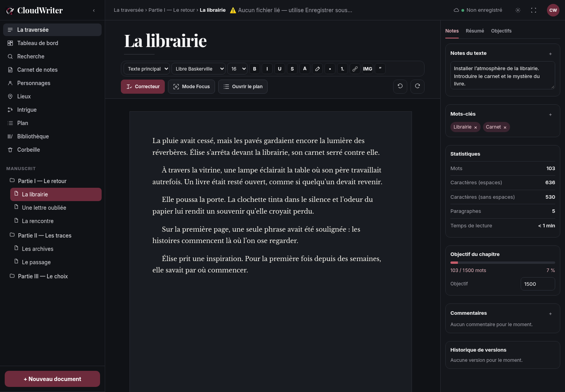The height and width of the screenshot is (392, 565).
Task: Open the Texte principal style dropdown
Action: click(147, 69)
